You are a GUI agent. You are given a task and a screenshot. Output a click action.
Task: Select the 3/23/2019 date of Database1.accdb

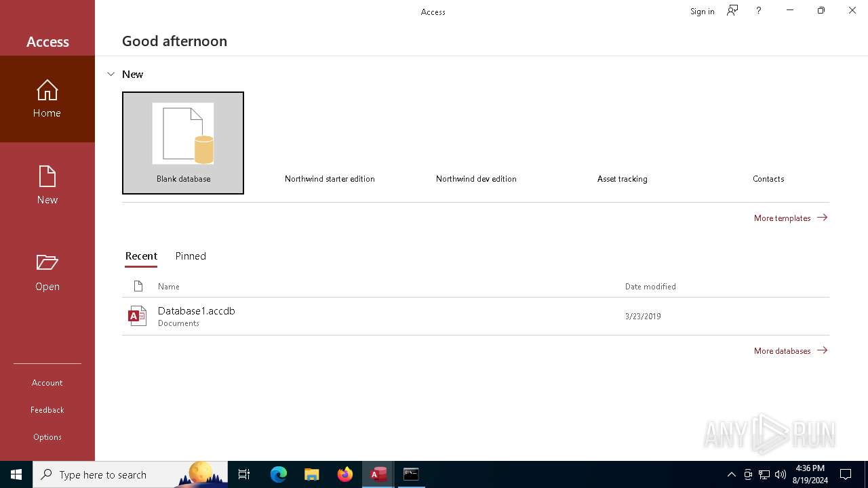coord(643,316)
